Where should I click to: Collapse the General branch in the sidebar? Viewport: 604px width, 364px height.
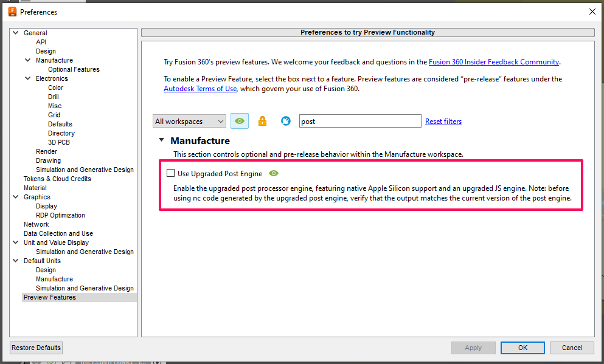(15, 33)
